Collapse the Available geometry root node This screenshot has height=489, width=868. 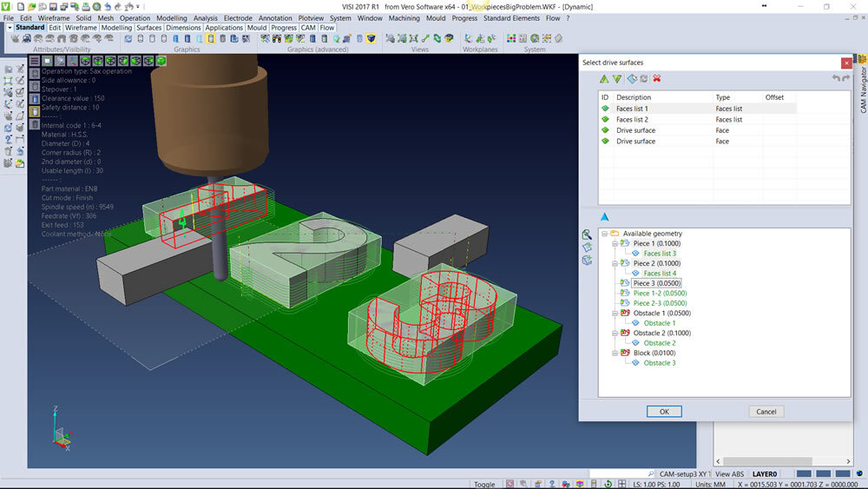coord(604,234)
